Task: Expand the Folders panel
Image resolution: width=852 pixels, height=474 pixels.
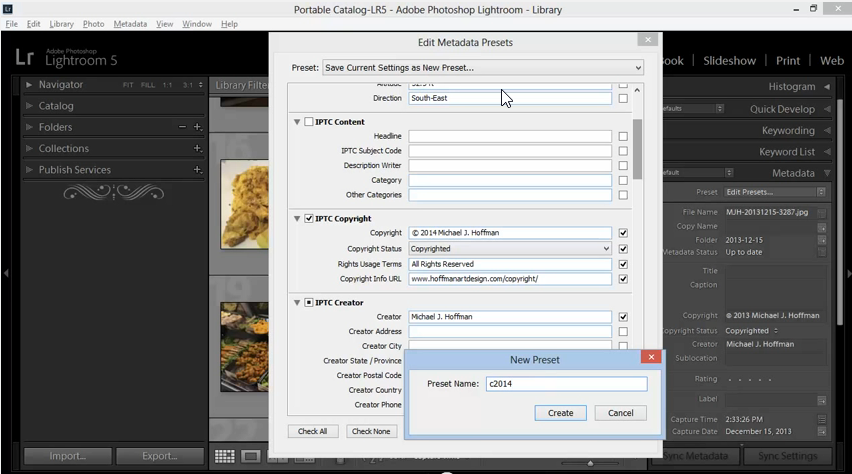Action: pos(29,127)
